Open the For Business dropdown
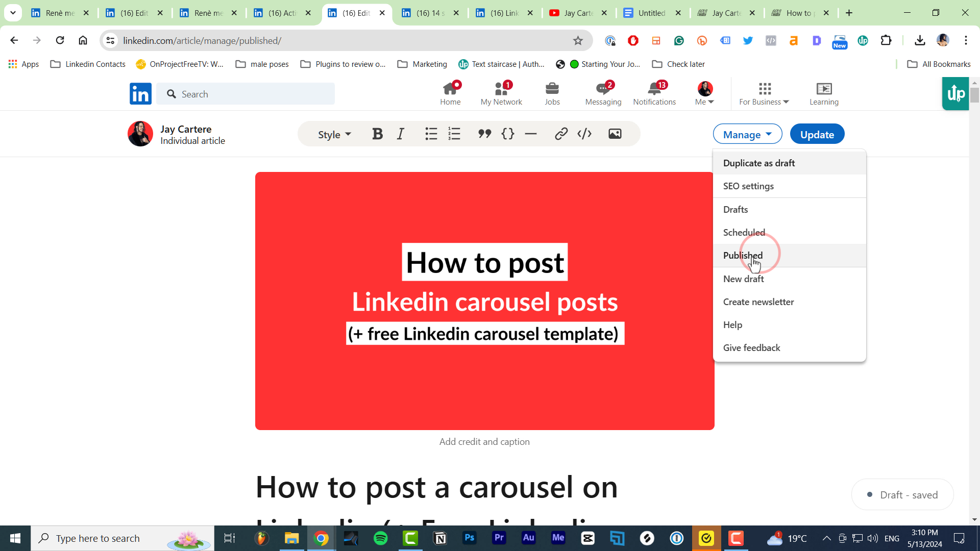This screenshot has height=551, width=980. 764,93
